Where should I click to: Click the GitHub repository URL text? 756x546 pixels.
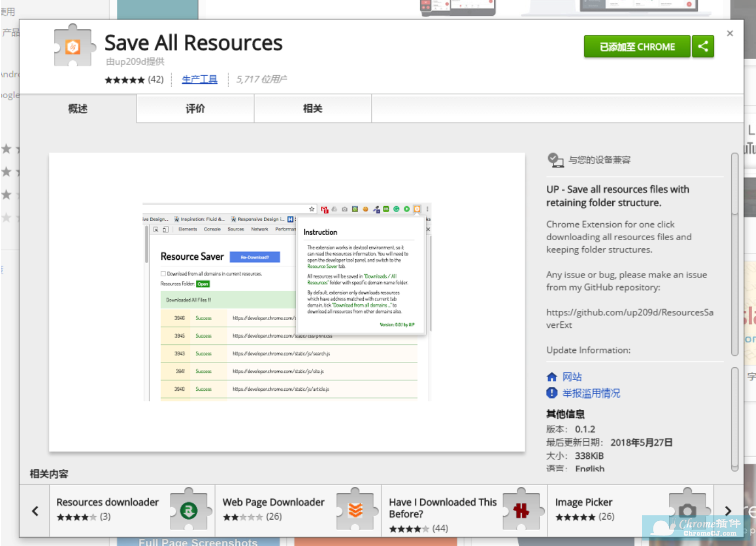pyautogui.click(x=630, y=318)
